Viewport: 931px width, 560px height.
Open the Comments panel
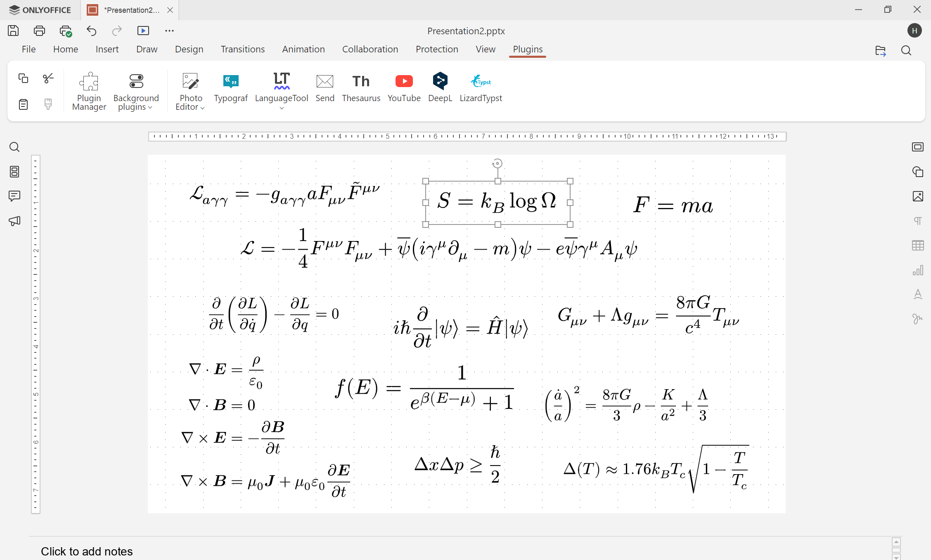[15, 196]
